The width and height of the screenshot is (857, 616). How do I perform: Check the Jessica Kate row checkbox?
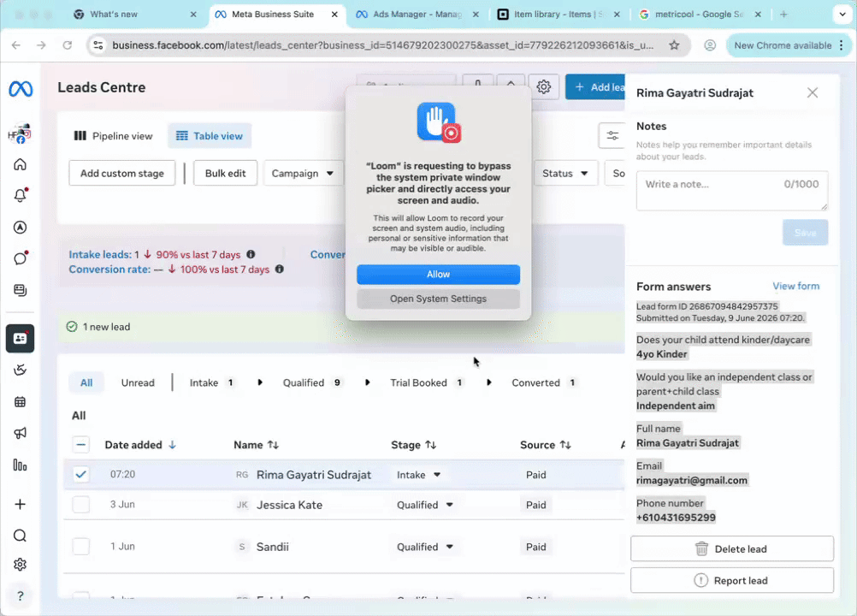click(81, 505)
